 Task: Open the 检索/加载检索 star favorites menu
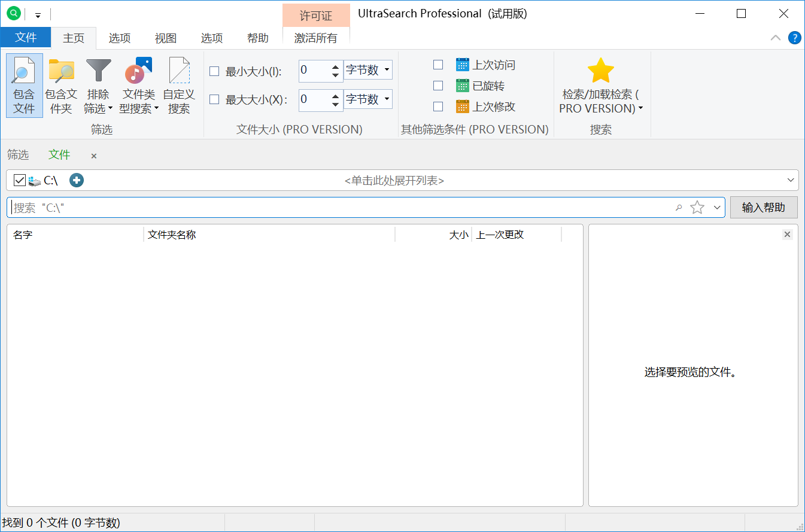[601, 85]
